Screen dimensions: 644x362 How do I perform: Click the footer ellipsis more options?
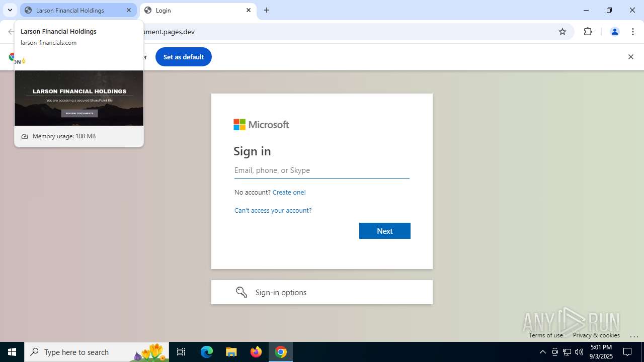click(634, 336)
